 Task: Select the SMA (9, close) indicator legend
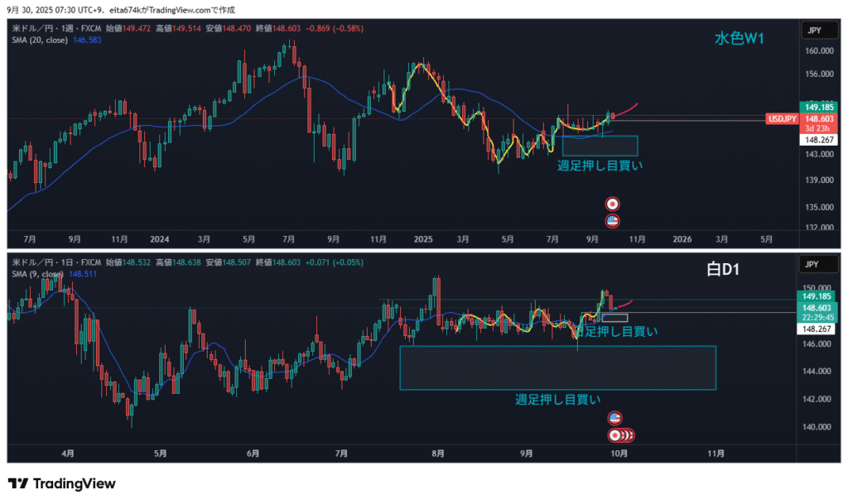(38, 273)
